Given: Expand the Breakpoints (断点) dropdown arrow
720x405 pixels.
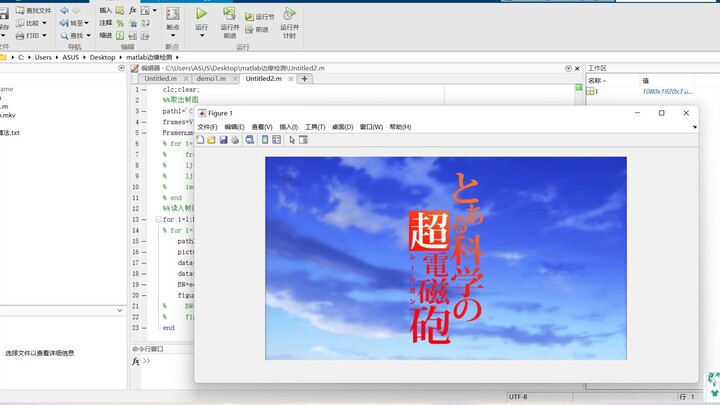Looking at the screenshot, I should point(173,35).
